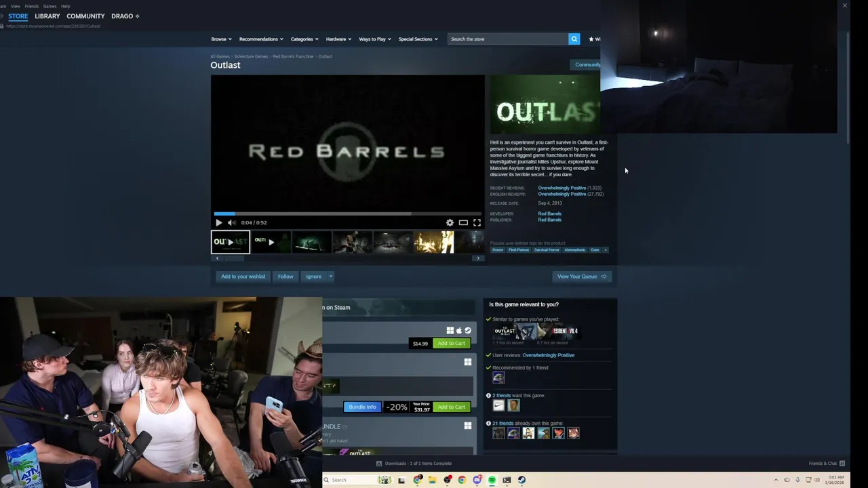Screen dimensions: 868x488
Task: Select the Gore tag
Action: pyautogui.click(x=595, y=250)
